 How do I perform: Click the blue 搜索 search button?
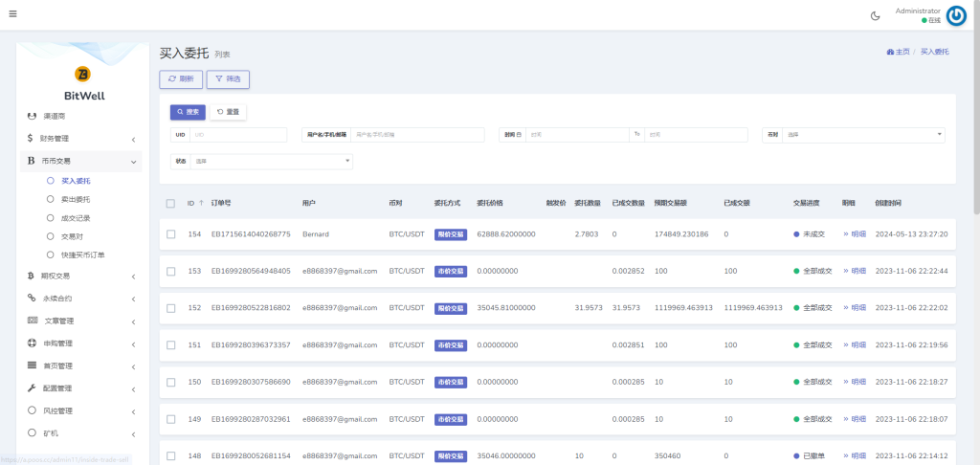[188, 112]
